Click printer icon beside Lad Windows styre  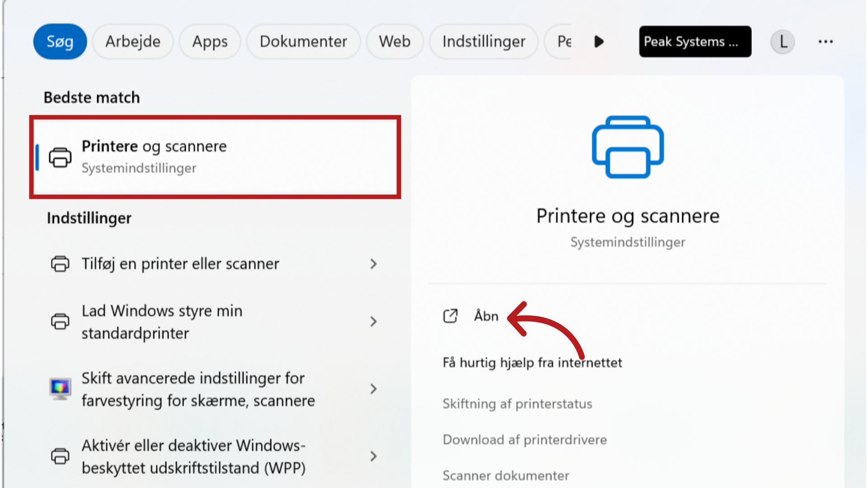[60, 322]
